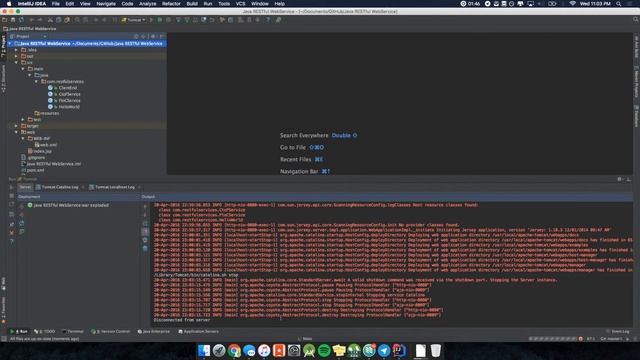Click the Cut scissors toolbar icon
640x360 pixels.
[50, 20]
